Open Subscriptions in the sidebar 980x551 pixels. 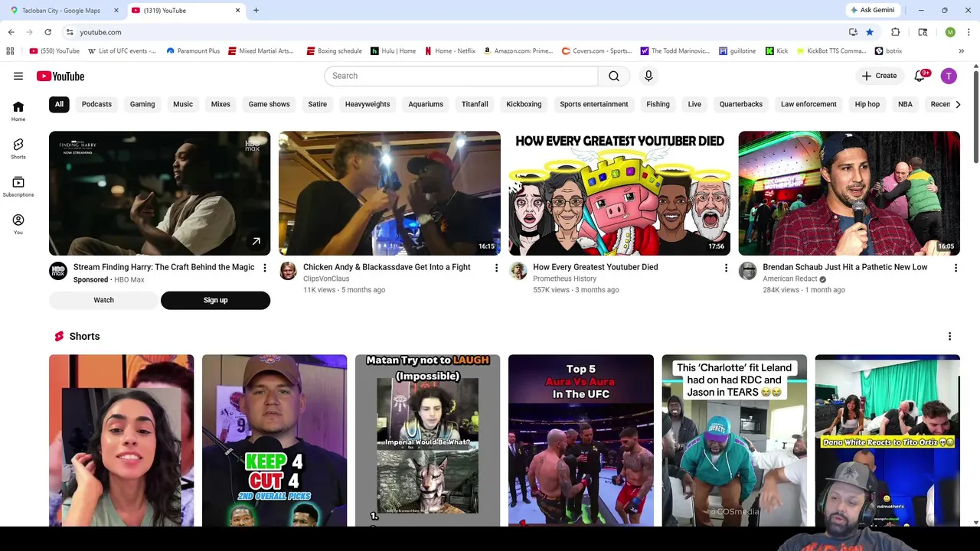[18, 186]
